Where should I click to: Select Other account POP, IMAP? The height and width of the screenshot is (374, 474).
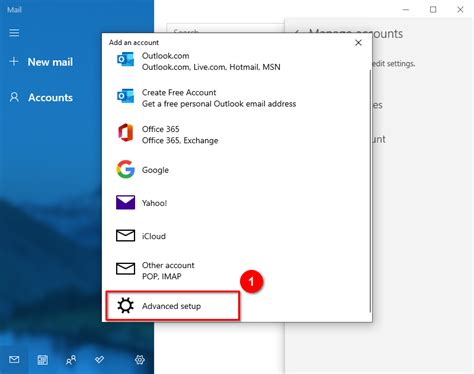point(237,271)
